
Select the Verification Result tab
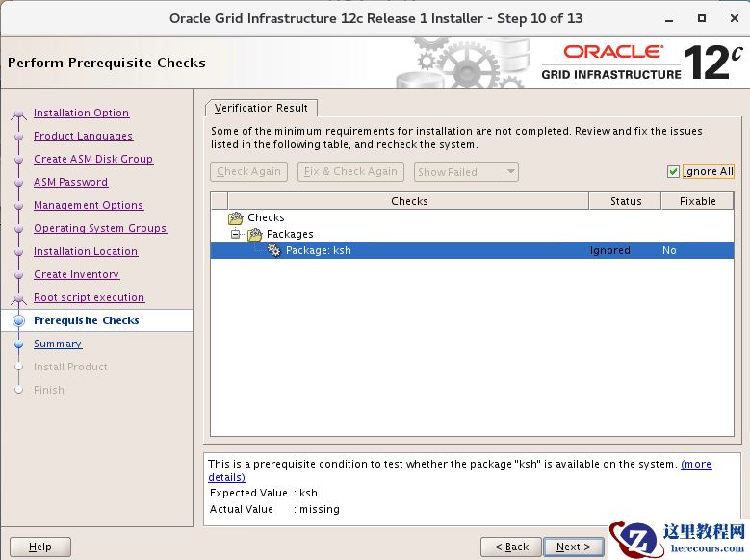261,108
